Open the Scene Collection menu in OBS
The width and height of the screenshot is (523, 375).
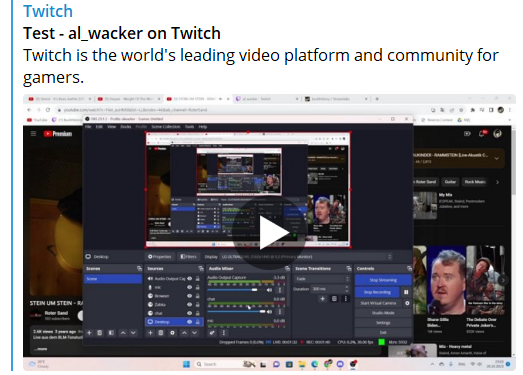click(166, 127)
